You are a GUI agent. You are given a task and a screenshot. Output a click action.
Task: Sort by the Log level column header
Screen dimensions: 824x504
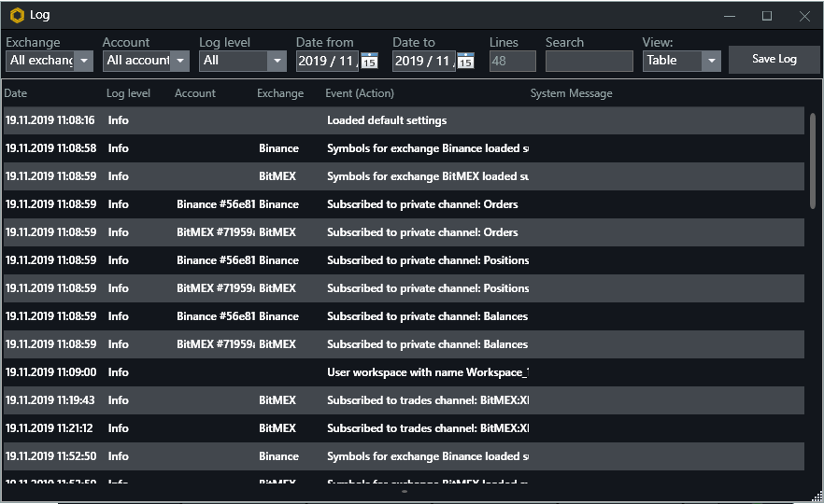coord(128,93)
